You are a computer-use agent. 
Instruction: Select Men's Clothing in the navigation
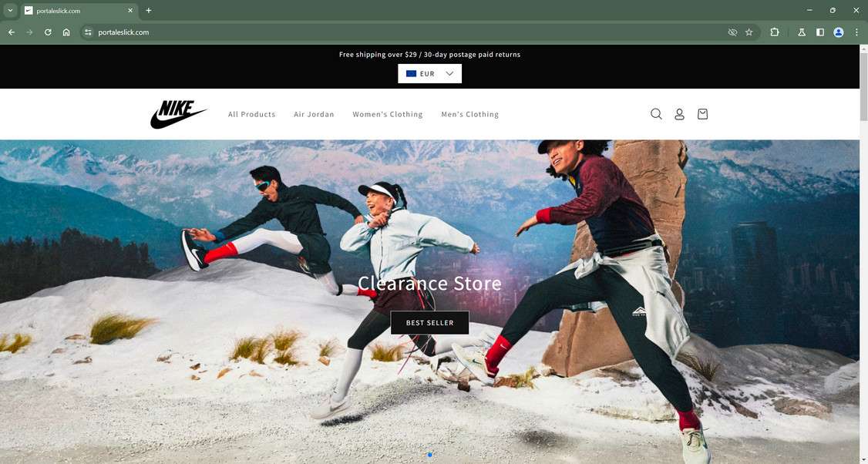pos(469,113)
